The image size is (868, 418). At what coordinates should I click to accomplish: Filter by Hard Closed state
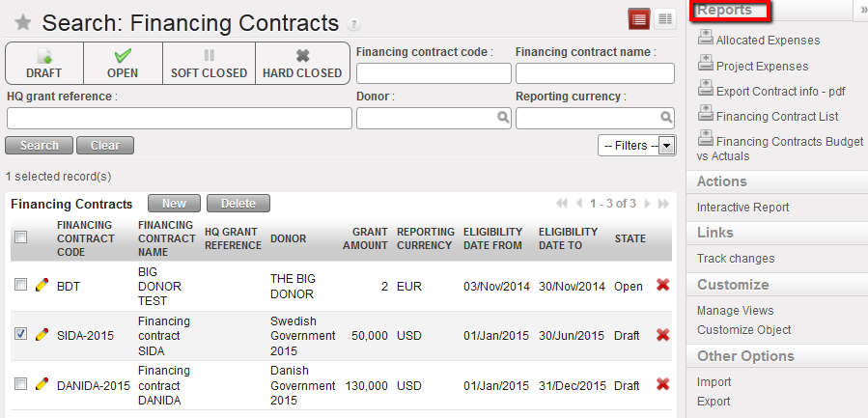pos(302,64)
